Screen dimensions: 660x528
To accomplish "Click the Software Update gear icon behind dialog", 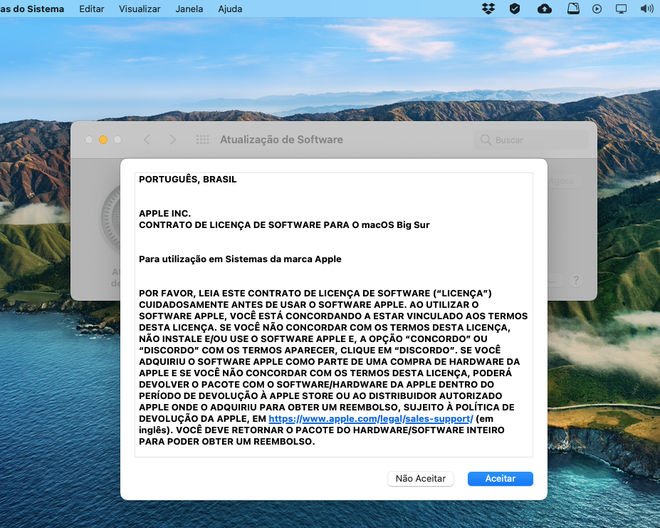I will point(110,219).
